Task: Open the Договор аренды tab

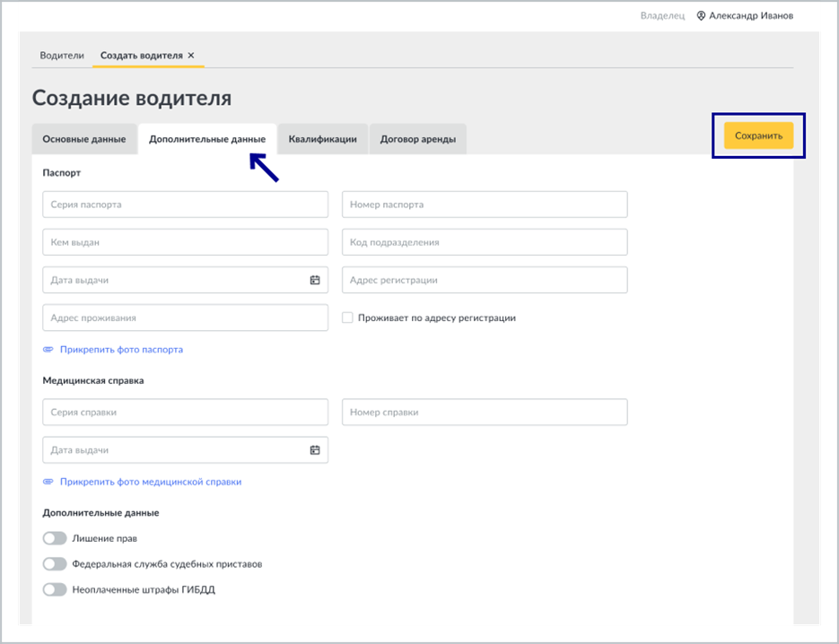Action: 418,139
